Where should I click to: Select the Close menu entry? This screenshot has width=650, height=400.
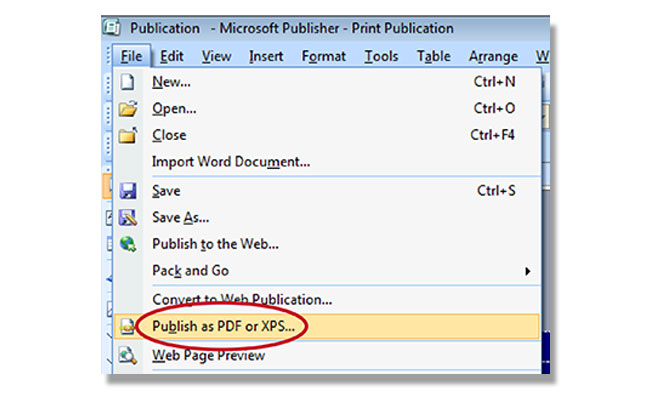click(327, 135)
